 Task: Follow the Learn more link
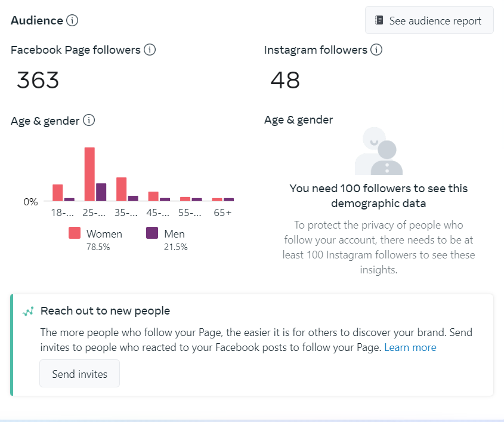[x=410, y=347]
